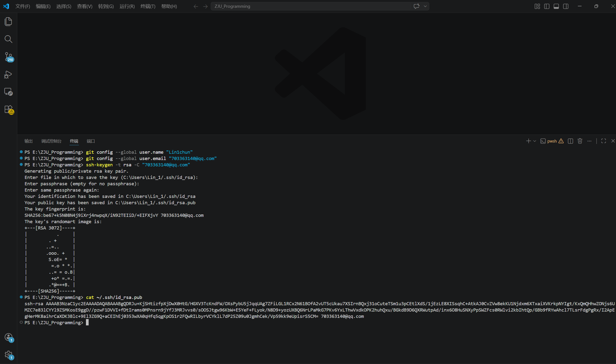Open the 运行(R) menu
Image resolution: width=616 pixels, height=364 pixels.
coord(127,6)
